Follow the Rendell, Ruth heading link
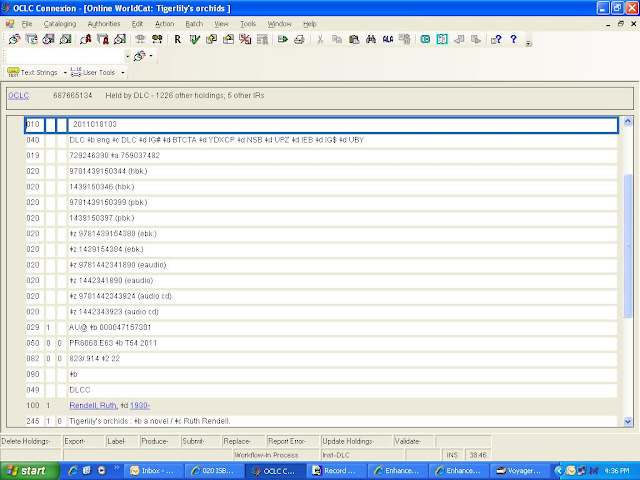 pos(93,405)
